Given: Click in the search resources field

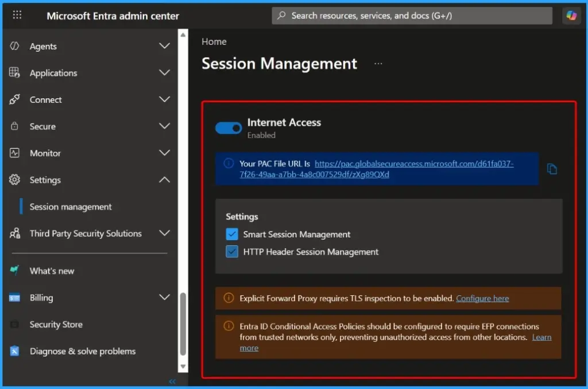Looking at the screenshot, I should point(412,16).
